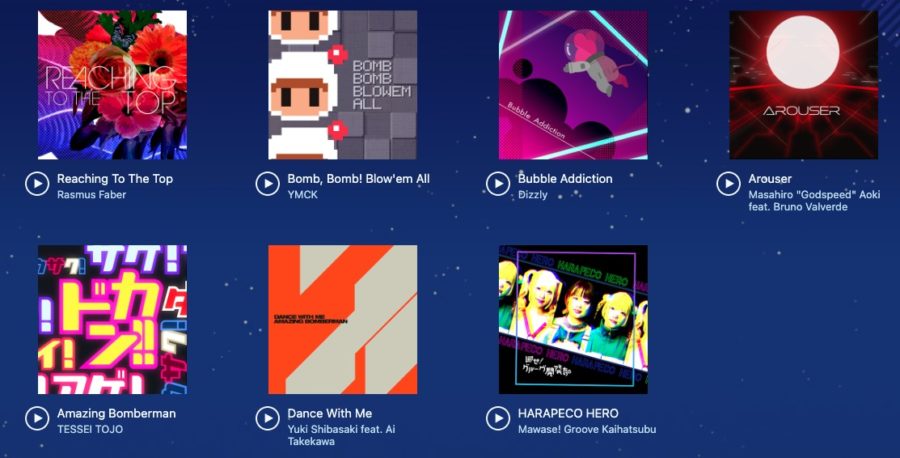
Task: Open the Bubble Addiction cover art
Action: point(573,84)
